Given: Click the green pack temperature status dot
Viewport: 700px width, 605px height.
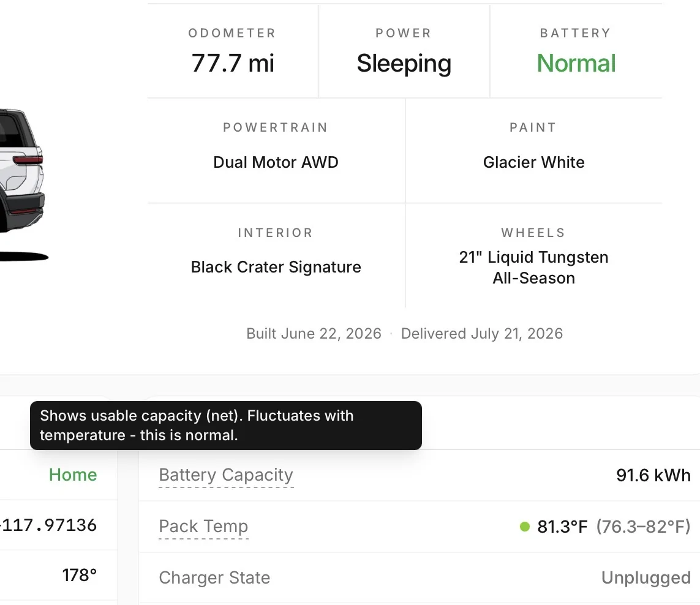Looking at the screenshot, I should pos(525,527).
